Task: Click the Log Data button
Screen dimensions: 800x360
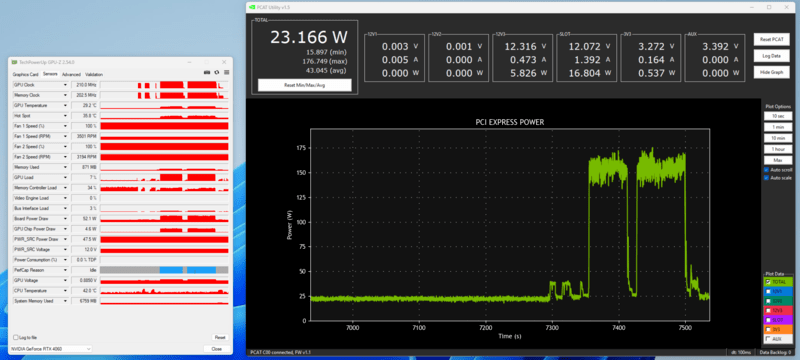Action: 771,56
